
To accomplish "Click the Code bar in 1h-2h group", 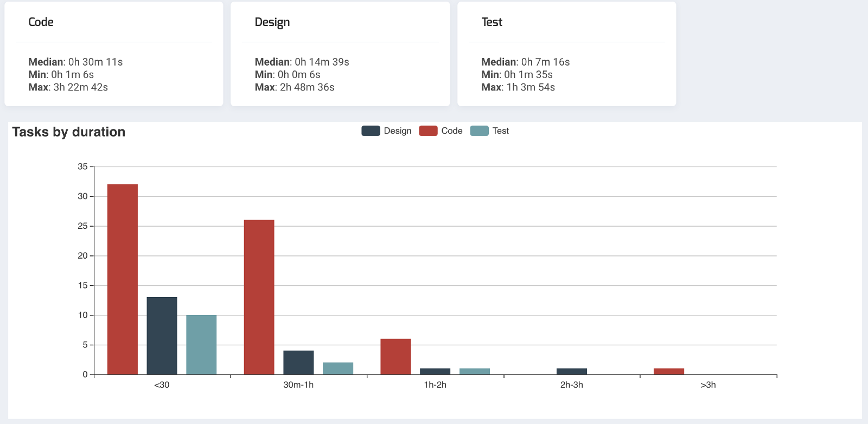I will coord(395,356).
